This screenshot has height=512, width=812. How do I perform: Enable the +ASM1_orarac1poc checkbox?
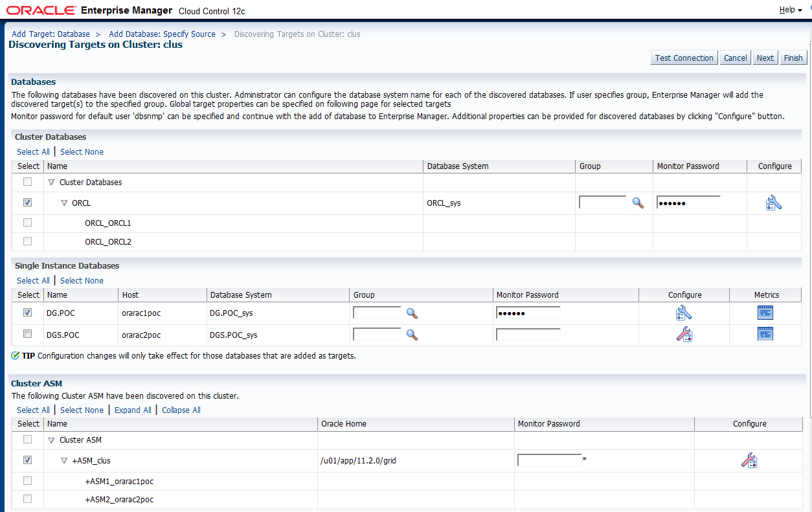coord(27,480)
